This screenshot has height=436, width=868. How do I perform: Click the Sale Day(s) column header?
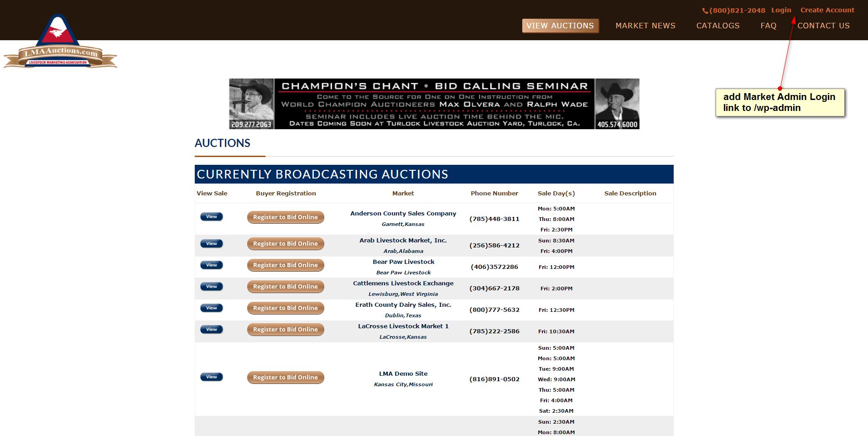556,193
